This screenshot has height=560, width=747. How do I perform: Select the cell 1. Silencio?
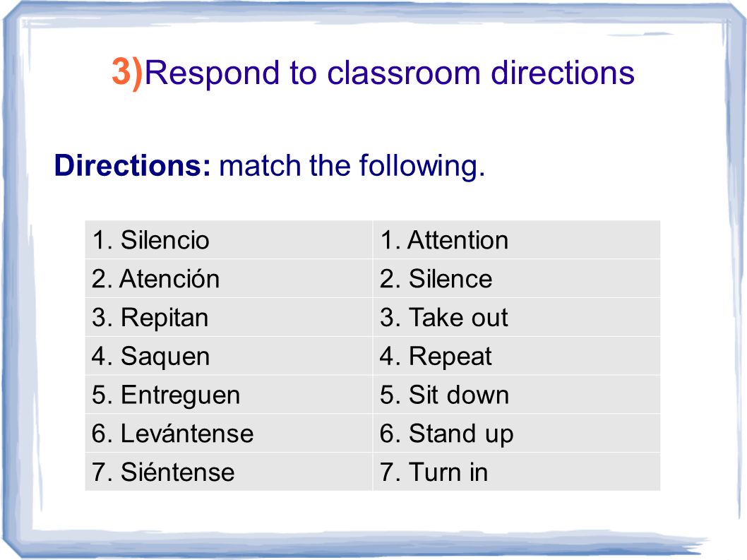coord(229,239)
